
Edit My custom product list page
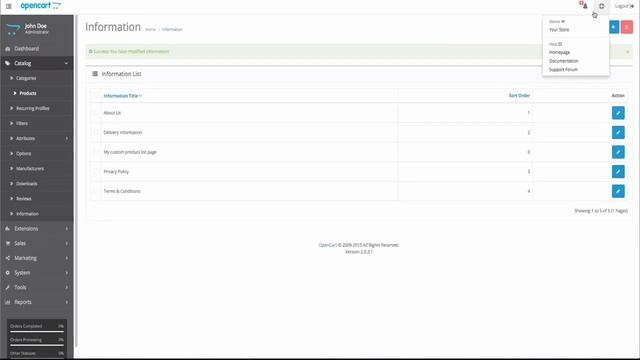pos(618,152)
